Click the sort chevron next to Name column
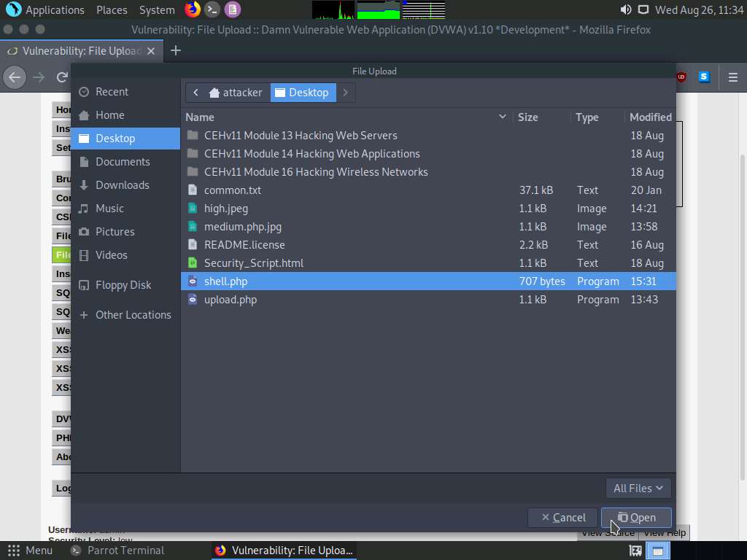The image size is (747, 560). point(502,117)
